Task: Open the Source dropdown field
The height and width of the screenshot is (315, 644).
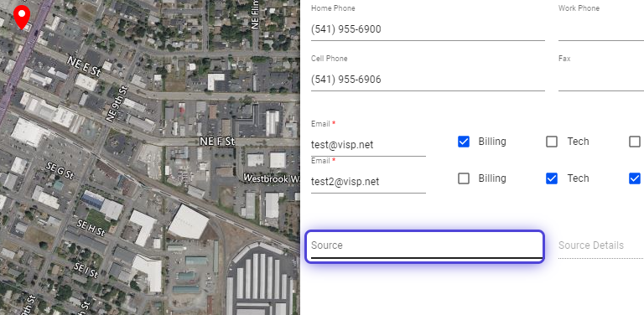Action: [425, 246]
